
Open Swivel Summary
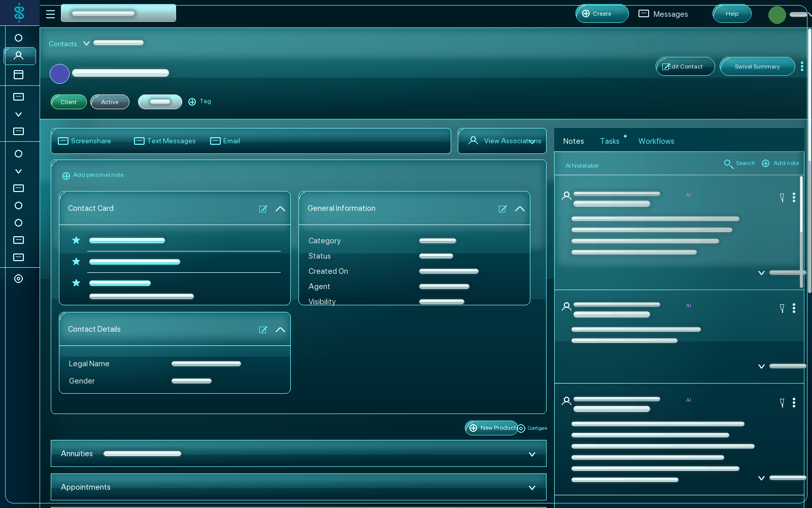757,67
